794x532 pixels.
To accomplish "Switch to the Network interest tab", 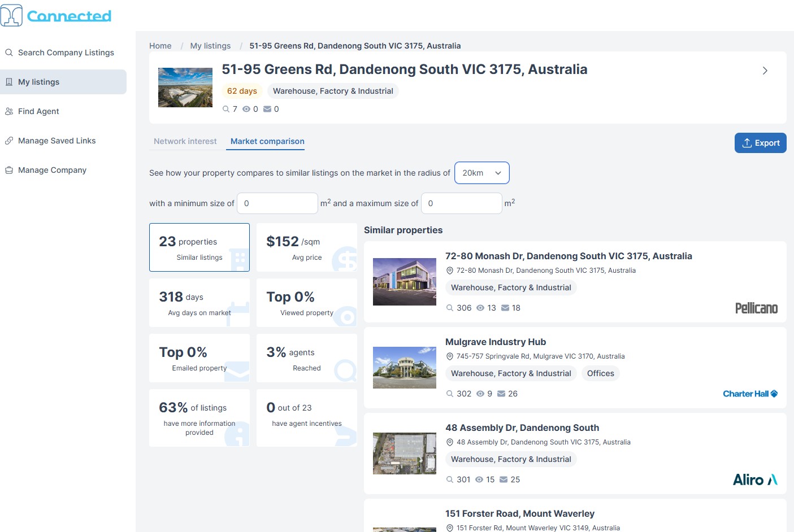I will pyautogui.click(x=185, y=141).
